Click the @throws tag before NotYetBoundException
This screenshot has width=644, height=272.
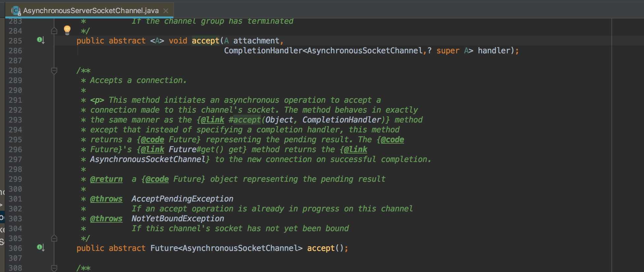pos(106,219)
